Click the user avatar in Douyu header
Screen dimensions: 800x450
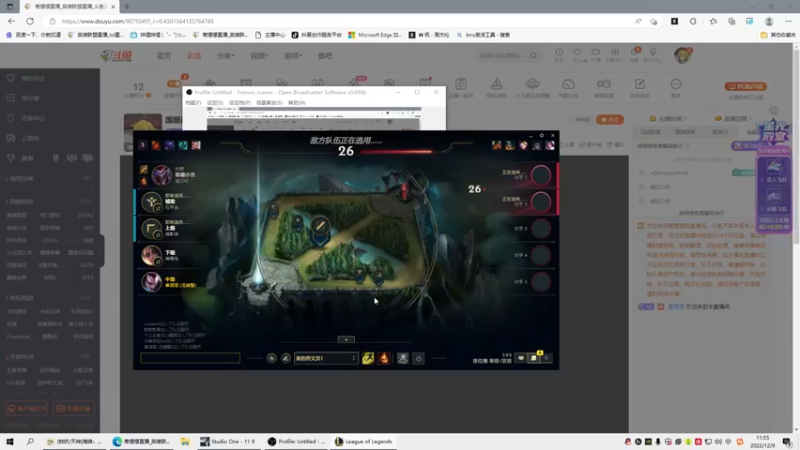coord(682,55)
